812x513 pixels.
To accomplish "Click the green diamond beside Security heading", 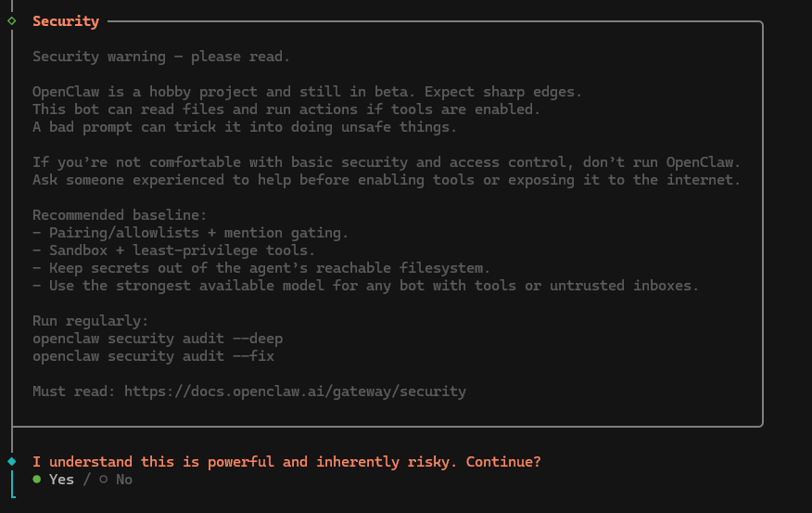I will tap(11, 20).
